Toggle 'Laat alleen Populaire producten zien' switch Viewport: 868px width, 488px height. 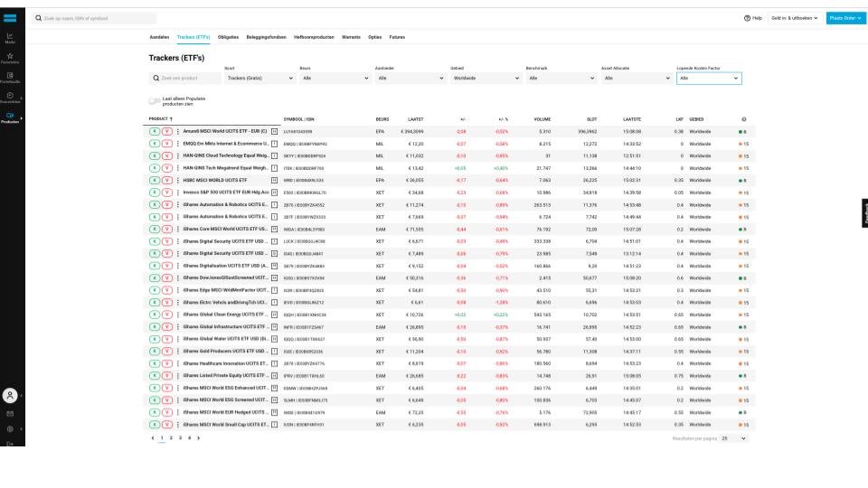click(155, 100)
